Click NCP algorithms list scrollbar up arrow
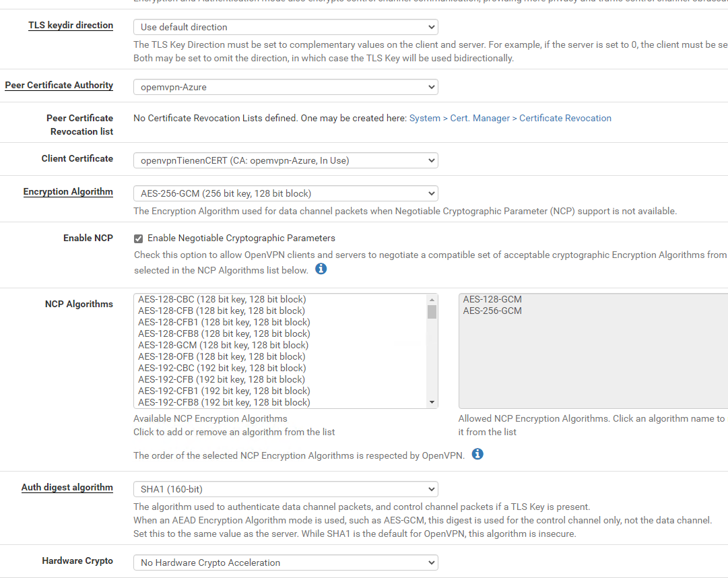The height and width of the screenshot is (578, 728). [432, 300]
